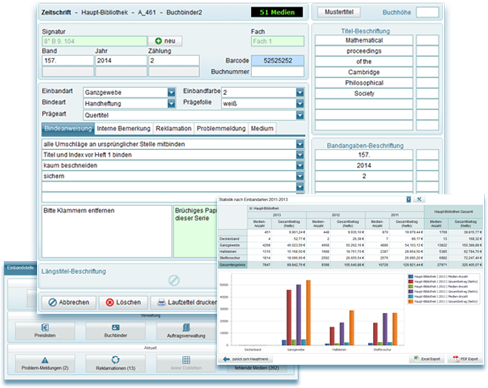
Task: Open the Prägeart Quertitel dropdown
Action: click(x=300, y=115)
